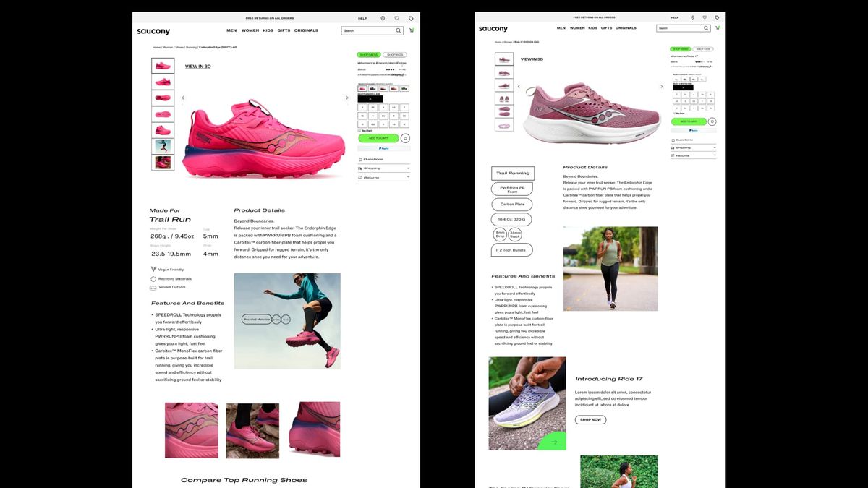Open black width selector on Ride 17 page
The width and height of the screenshot is (868, 488).
[x=683, y=87]
